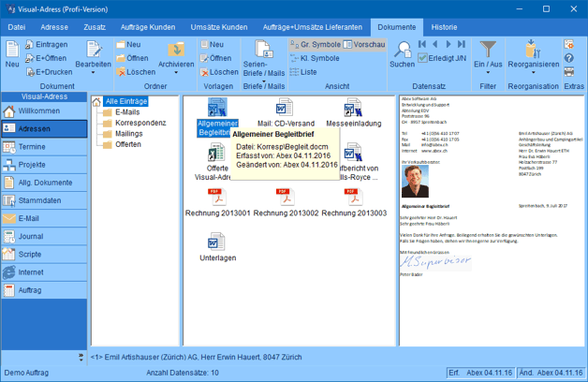Go to the first record
The height and width of the screenshot is (382, 588).
tap(422, 44)
